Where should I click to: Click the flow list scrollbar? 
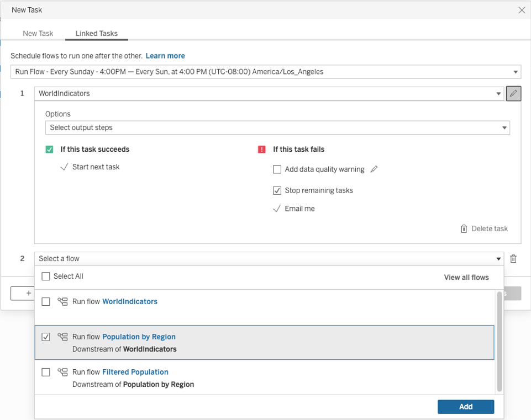[499, 342]
